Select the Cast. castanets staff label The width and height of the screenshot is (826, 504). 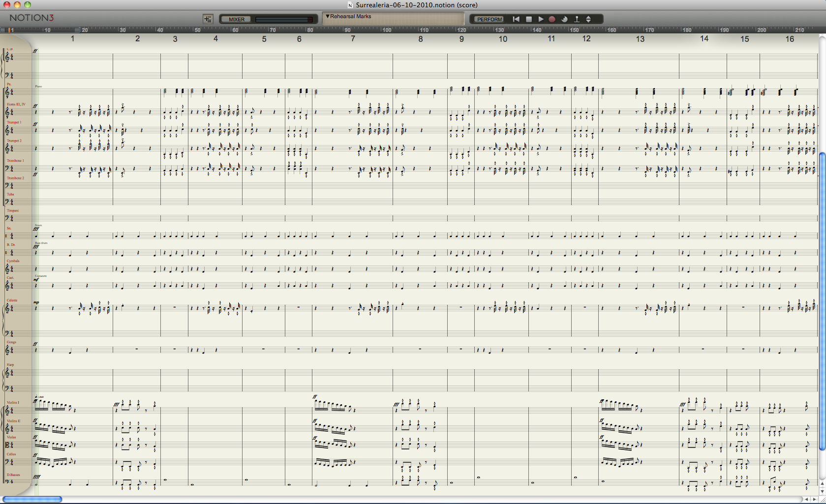[x=10, y=277]
